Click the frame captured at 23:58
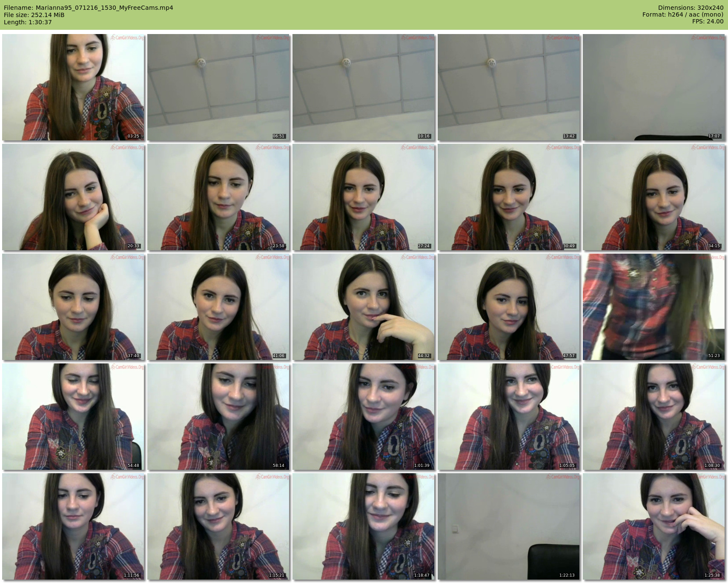728x583 pixels. [x=218, y=197]
